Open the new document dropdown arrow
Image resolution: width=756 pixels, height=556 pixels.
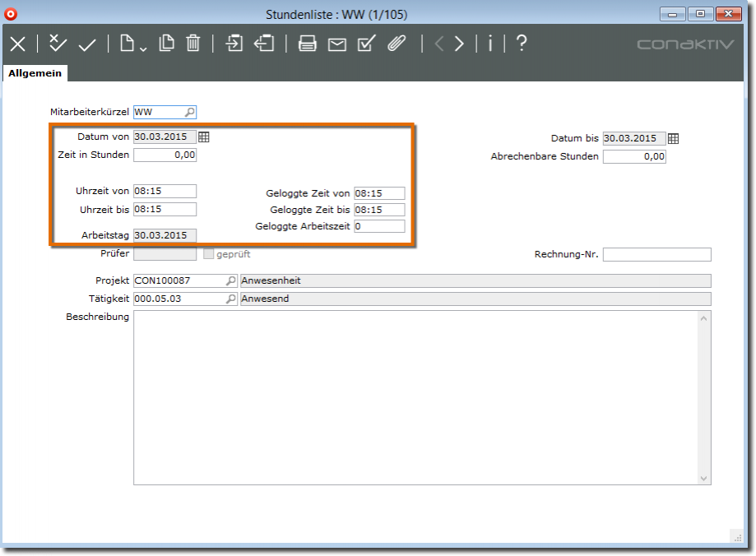143,49
